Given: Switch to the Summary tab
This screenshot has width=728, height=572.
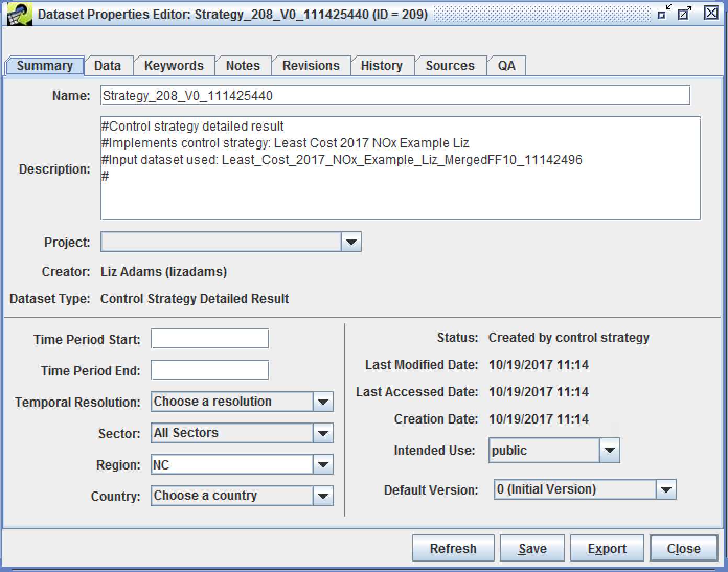Looking at the screenshot, I should point(44,66).
